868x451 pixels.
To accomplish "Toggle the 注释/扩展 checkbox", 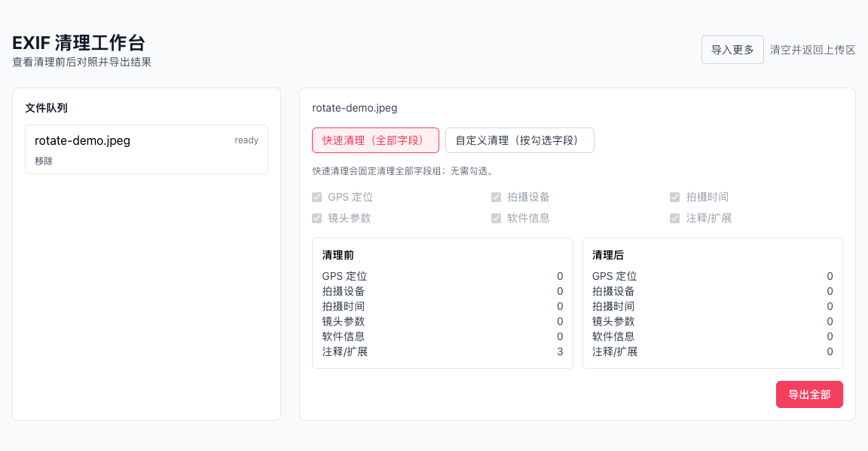I will point(675,218).
